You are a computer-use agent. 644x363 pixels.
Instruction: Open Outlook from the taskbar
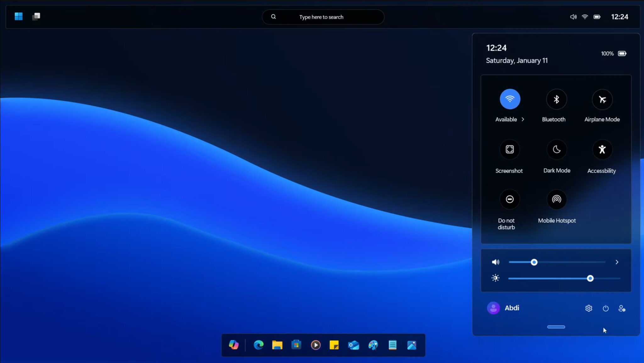coord(354,345)
